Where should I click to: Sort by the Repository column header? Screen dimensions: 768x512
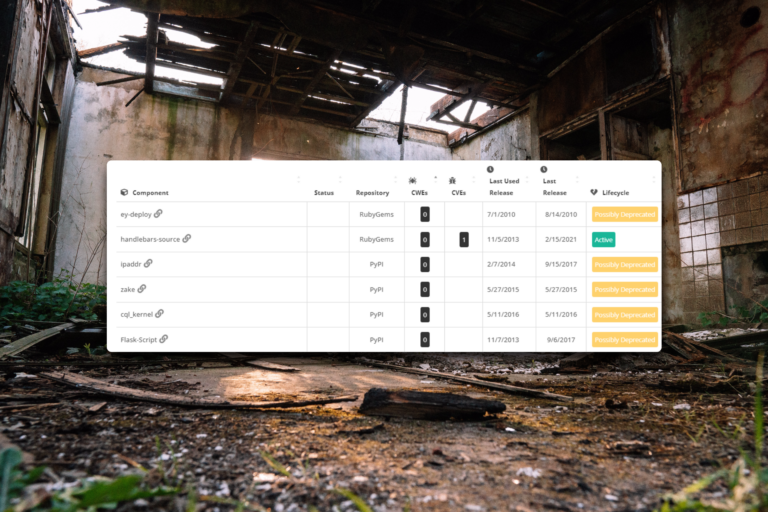(x=372, y=192)
